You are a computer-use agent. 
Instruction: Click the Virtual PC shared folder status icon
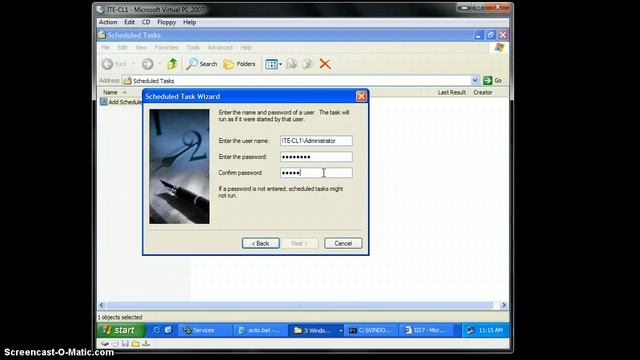[x=135, y=344]
